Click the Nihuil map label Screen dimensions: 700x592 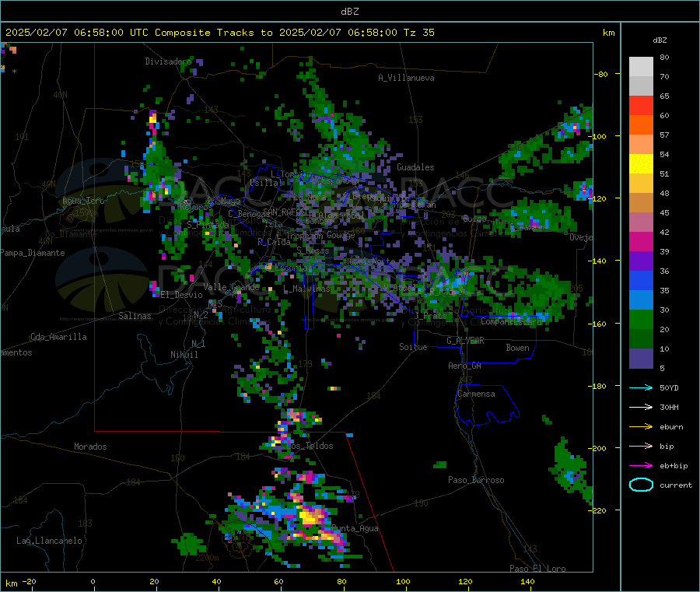tap(184, 355)
